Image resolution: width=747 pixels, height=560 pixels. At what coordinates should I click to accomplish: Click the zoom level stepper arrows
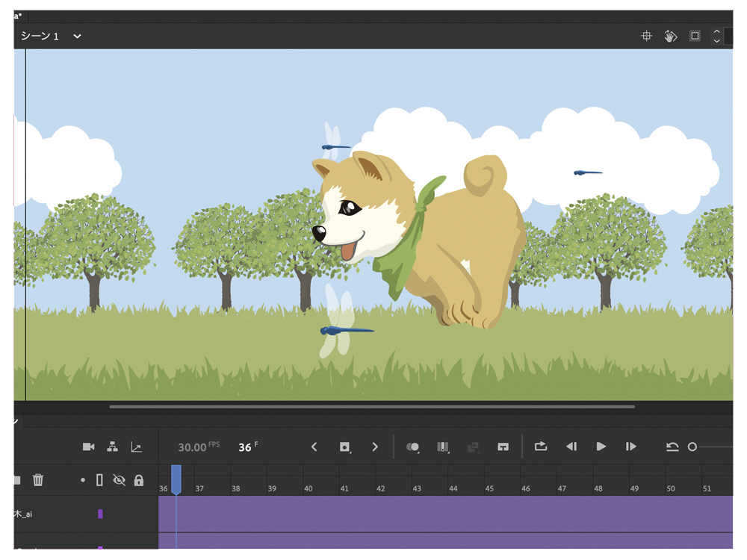[716, 36]
